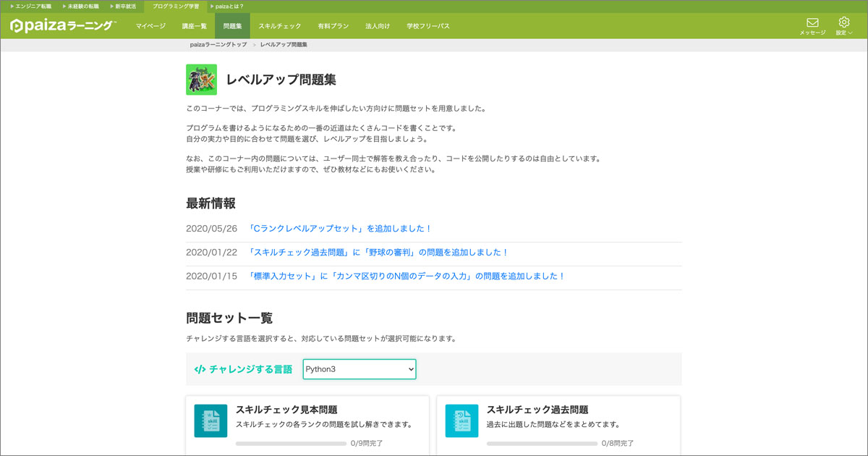Click the date 2020/05/26

pos(211,229)
